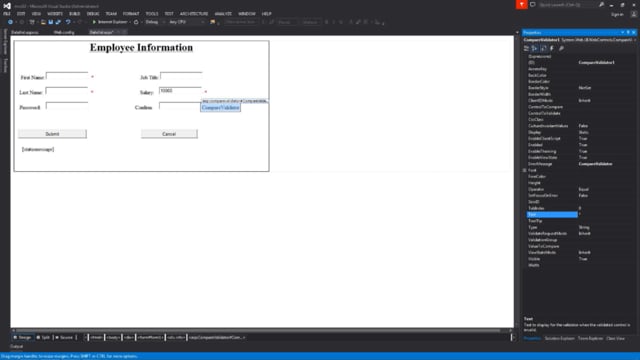Click the red notifications flag icon
The image size is (640, 360).
521,4
